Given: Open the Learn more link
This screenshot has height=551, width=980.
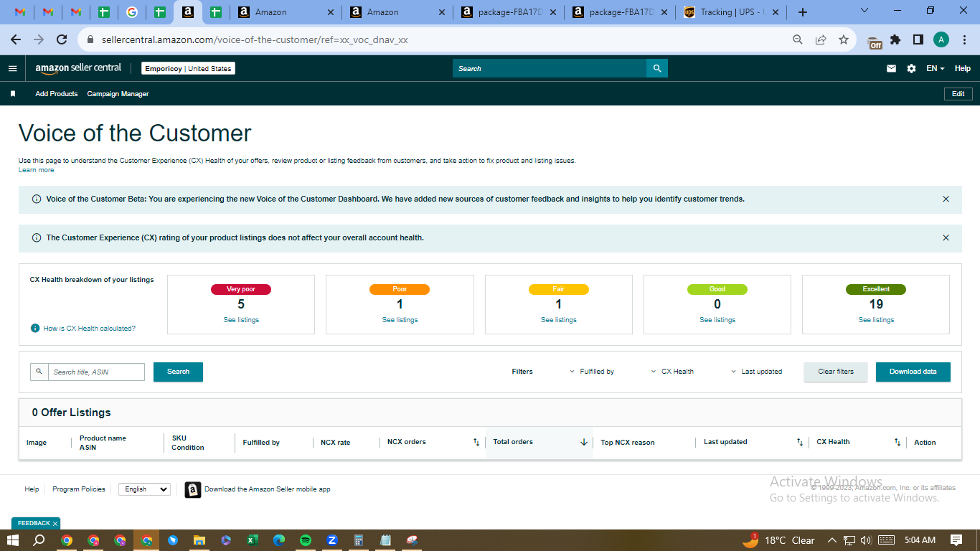Looking at the screenshot, I should pyautogui.click(x=36, y=170).
